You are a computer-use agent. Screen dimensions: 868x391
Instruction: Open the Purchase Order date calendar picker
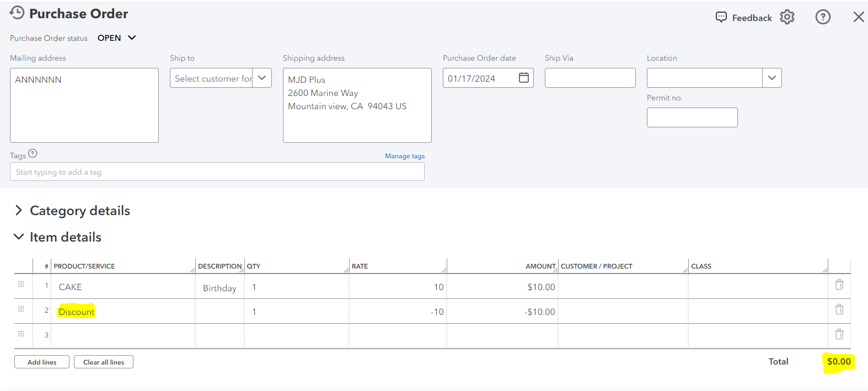524,78
